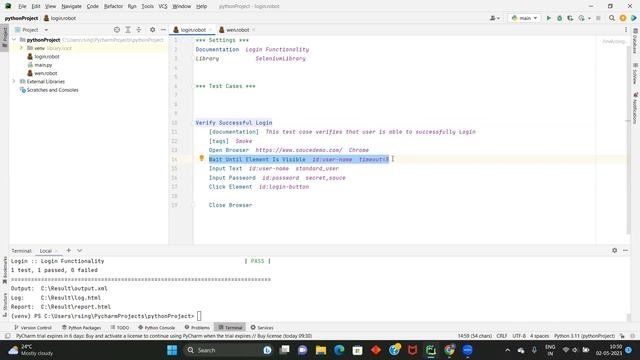Open SciView tool window on right sidebar
This screenshot has width=640, height=360.
635,73
